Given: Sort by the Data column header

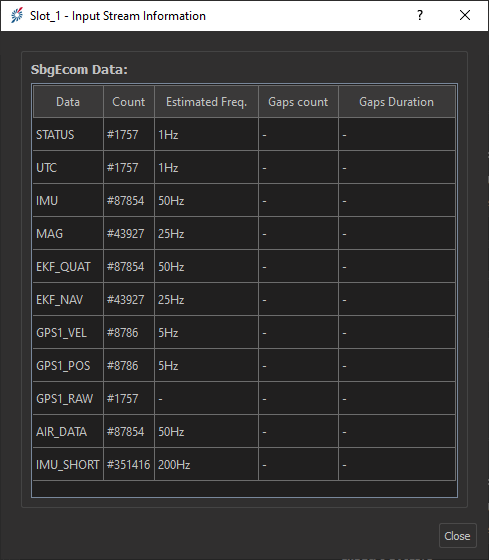Looking at the screenshot, I should (68, 102).
